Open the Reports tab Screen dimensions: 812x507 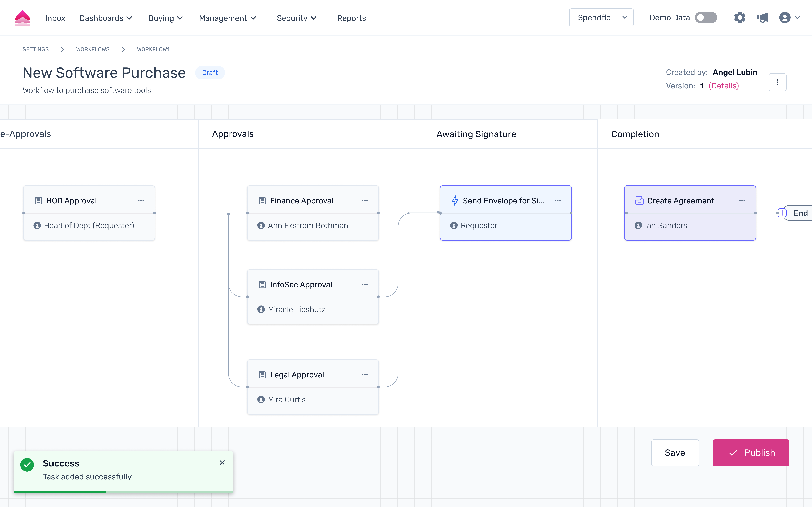point(351,18)
